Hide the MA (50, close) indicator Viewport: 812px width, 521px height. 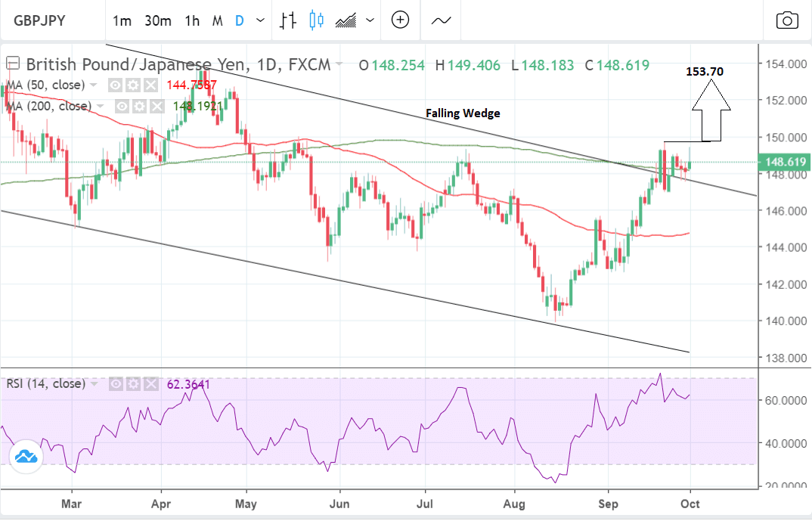pos(116,85)
